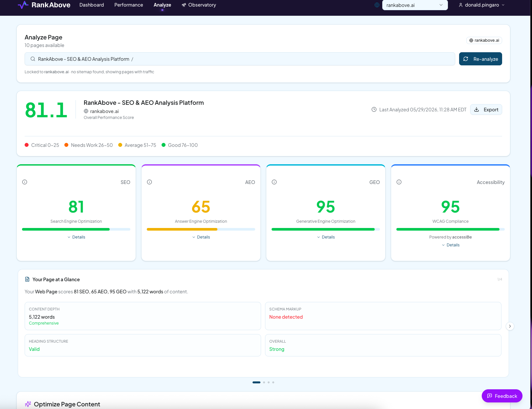Viewport: 532px width, 409px height.
Task: Expand the Accessibility card Details
Action: [x=451, y=245]
